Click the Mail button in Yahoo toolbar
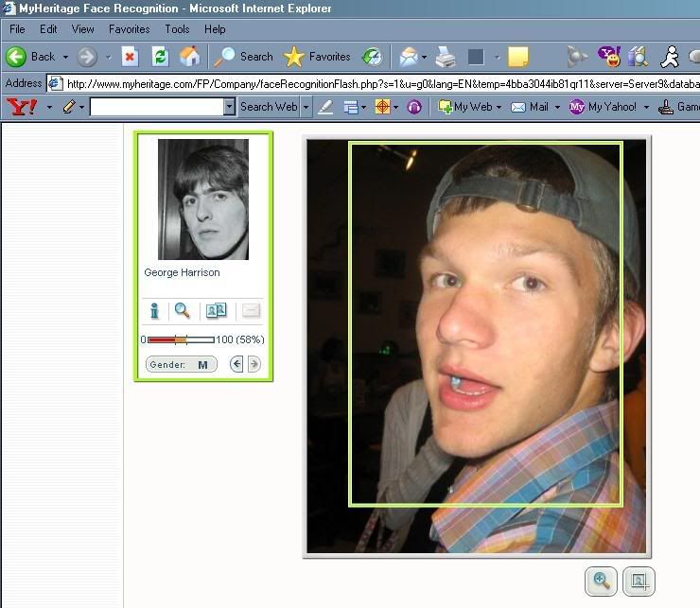 tap(531, 108)
